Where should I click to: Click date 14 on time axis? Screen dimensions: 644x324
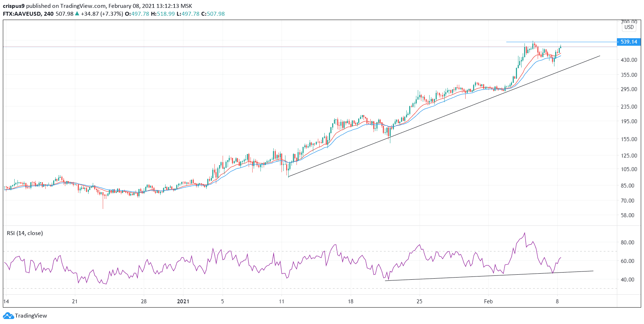click(x=6, y=301)
